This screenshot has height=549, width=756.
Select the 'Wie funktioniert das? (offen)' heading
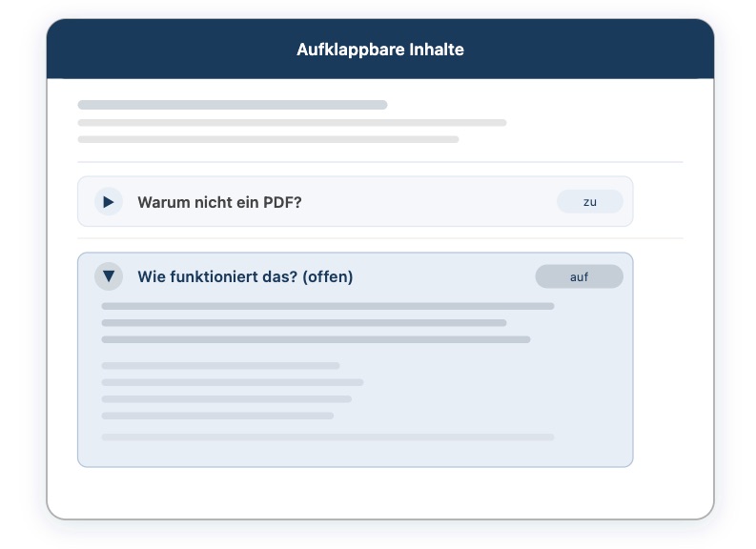click(245, 276)
